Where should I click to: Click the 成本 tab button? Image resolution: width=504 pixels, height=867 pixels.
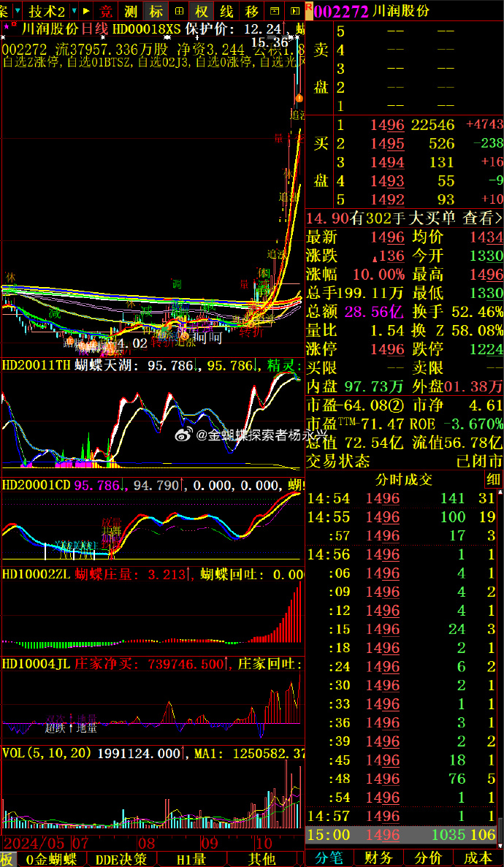tap(478, 858)
